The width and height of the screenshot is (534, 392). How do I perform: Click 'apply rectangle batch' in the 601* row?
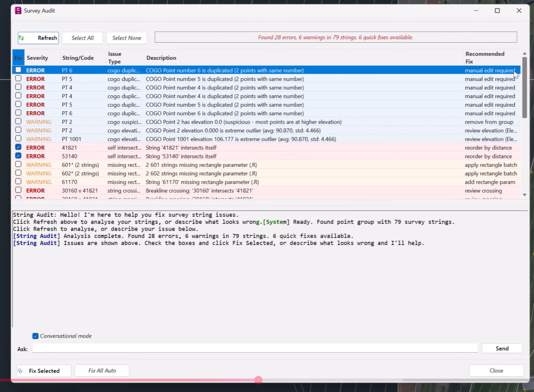(x=491, y=165)
